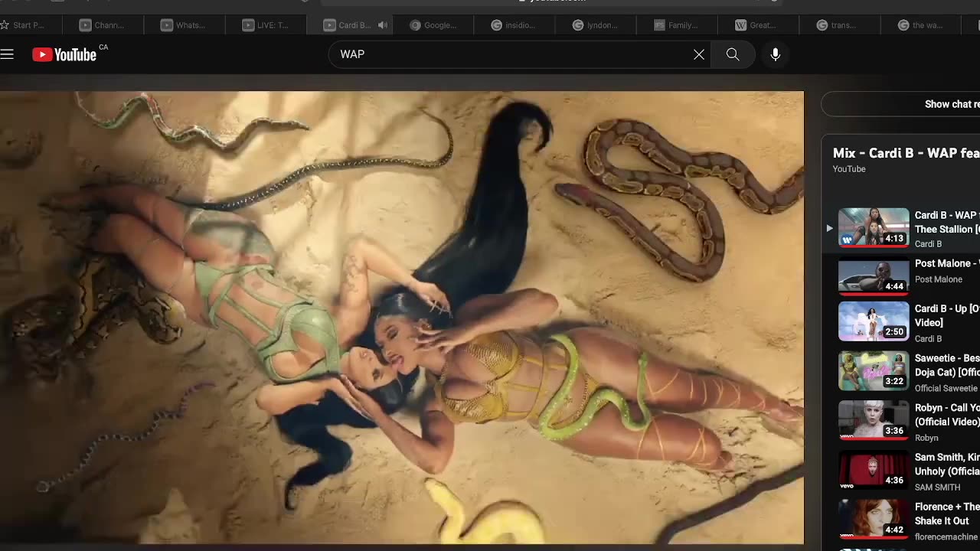Click the 'SAM SMITH' channel name
Viewport: 980px width, 551px height.
[937, 487]
